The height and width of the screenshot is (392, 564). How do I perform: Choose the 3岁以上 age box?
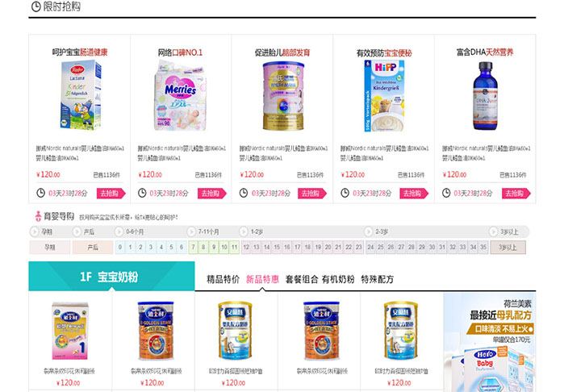click(508, 248)
